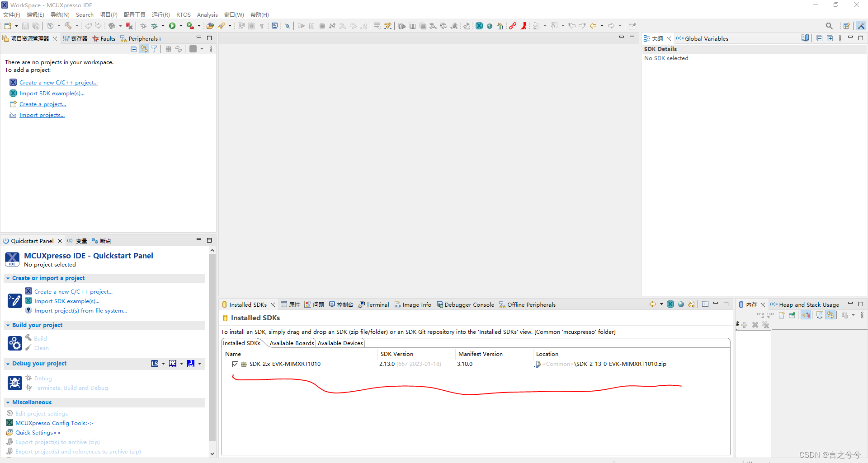Toggle the Link Memory Rendering Panes button

831,315
